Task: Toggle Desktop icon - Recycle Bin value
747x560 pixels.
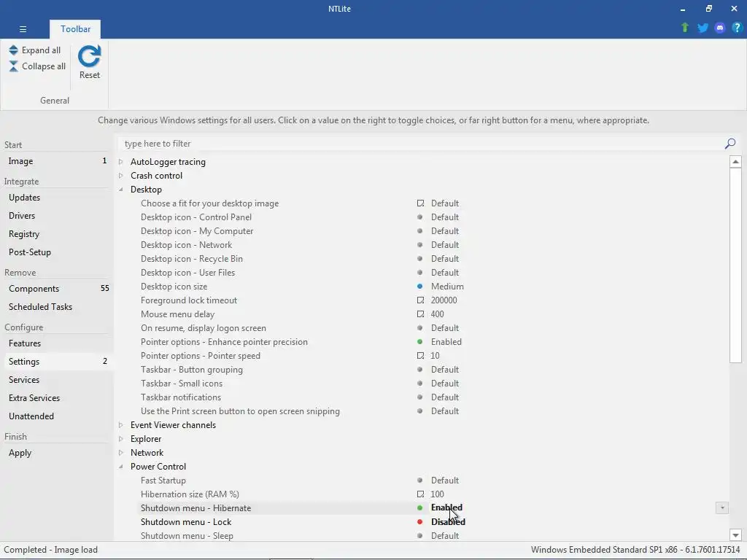Action: [x=445, y=259]
